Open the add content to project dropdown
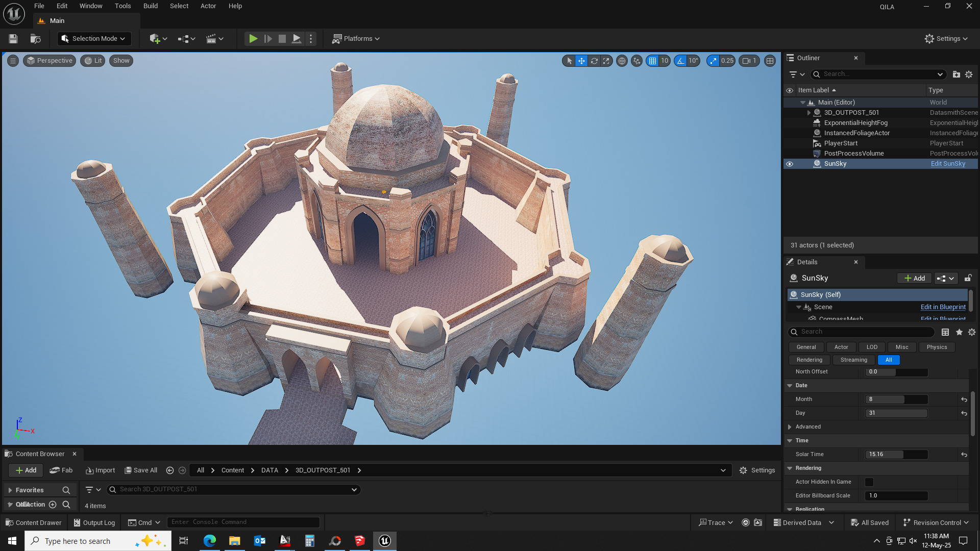 tap(158, 39)
